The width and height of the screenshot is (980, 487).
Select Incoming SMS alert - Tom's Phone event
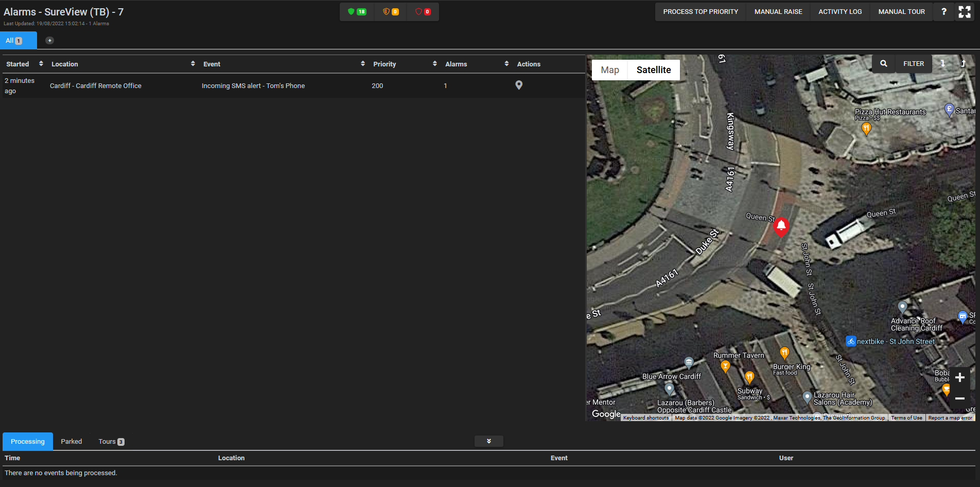253,86
